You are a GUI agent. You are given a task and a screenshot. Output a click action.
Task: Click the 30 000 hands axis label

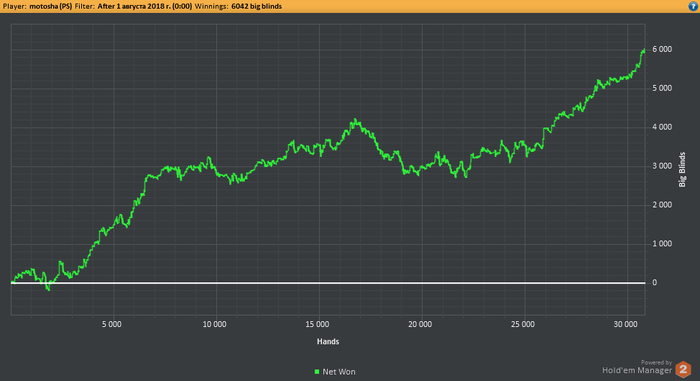coord(625,324)
